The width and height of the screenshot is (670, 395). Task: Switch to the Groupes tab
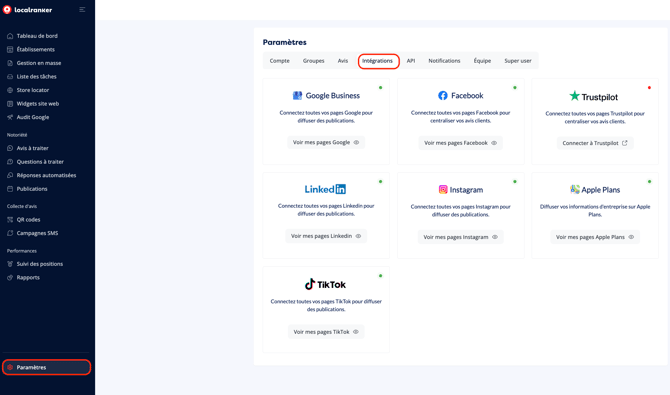(314, 61)
